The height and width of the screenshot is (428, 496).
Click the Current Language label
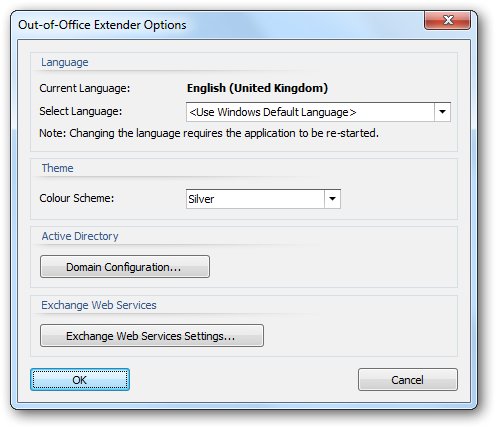click(x=85, y=88)
